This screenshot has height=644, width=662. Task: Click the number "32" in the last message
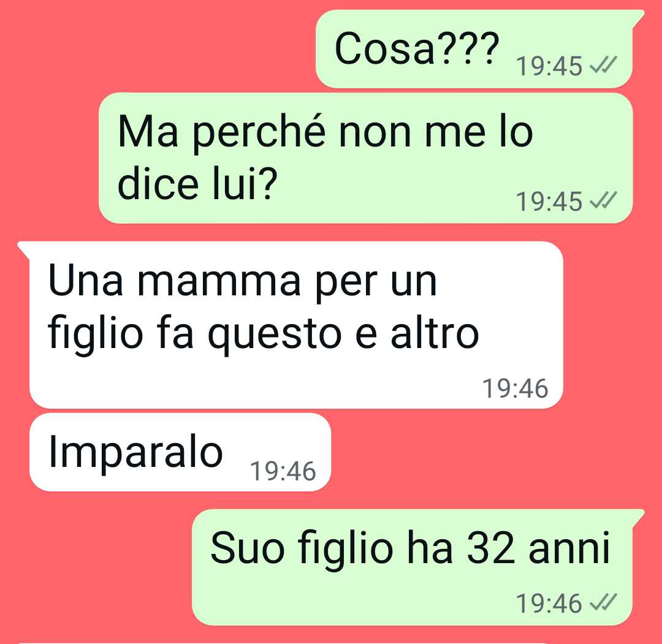pyautogui.click(x=491, y=548)
